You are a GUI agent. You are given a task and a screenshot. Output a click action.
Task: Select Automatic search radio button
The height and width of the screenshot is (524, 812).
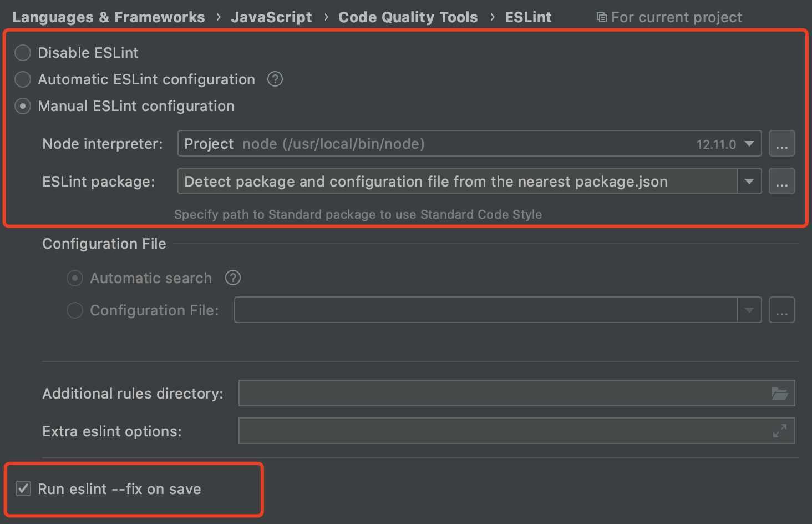pyautogui.click(x=75, y=278)
